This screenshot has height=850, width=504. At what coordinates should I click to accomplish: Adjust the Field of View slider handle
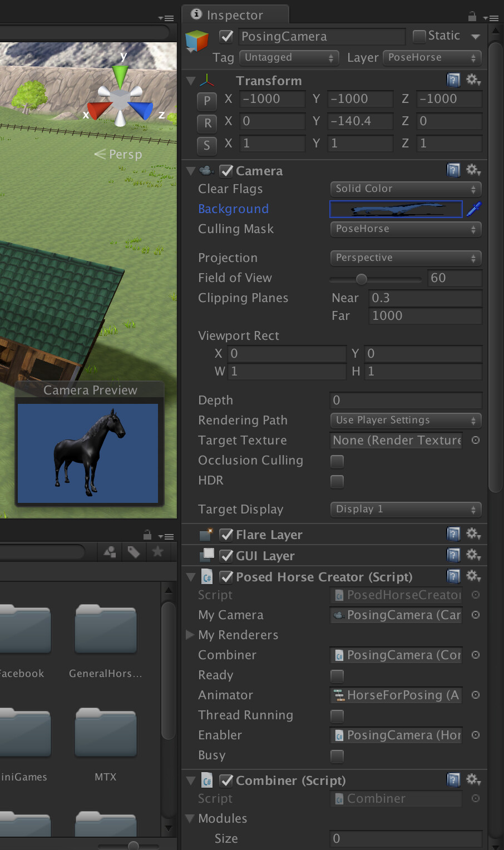pyautogui.click(x=361, y=279)
